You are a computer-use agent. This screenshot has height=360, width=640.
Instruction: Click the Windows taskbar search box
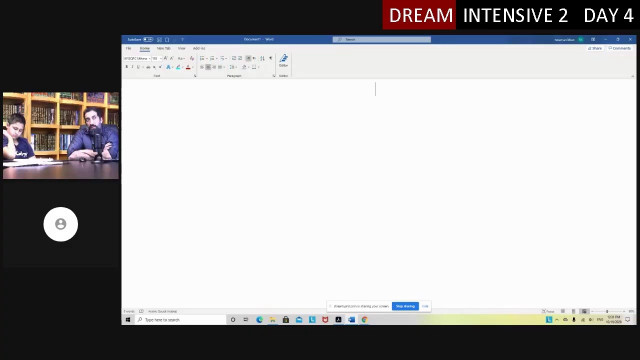[180, 320]
